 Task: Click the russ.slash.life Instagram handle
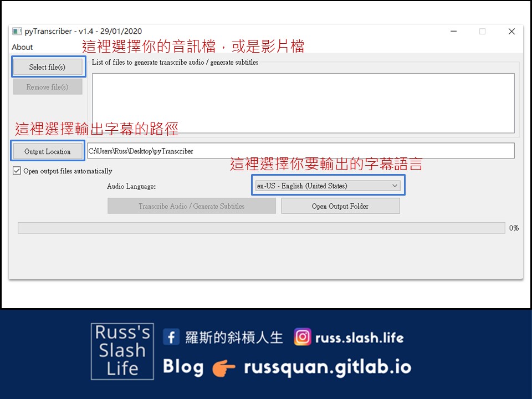[359, 337]
